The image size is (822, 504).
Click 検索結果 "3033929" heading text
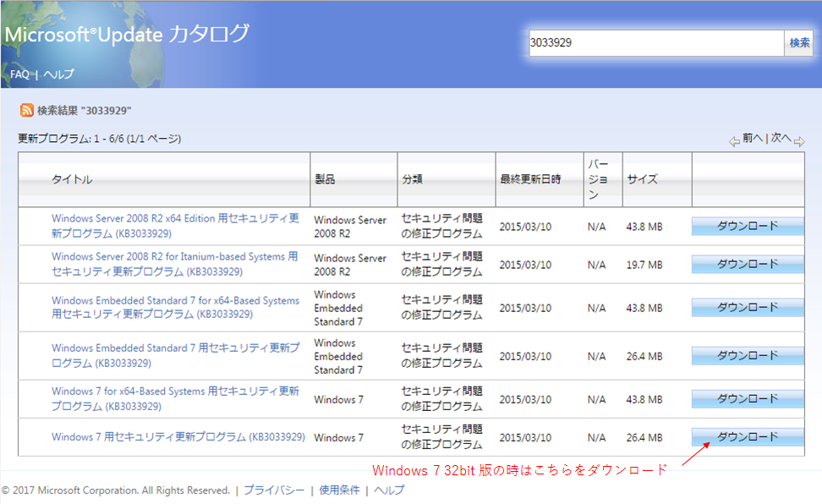pos(84,111)
